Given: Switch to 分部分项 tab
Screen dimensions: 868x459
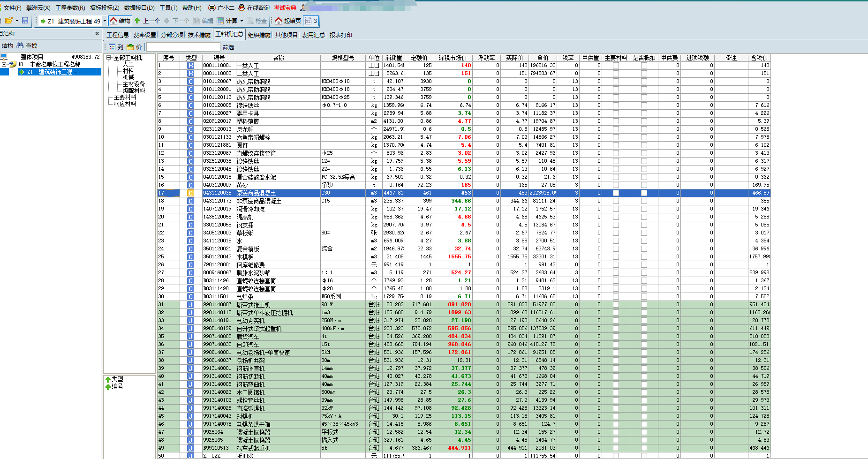Looking at the screenshot, I should coord(172,35).
